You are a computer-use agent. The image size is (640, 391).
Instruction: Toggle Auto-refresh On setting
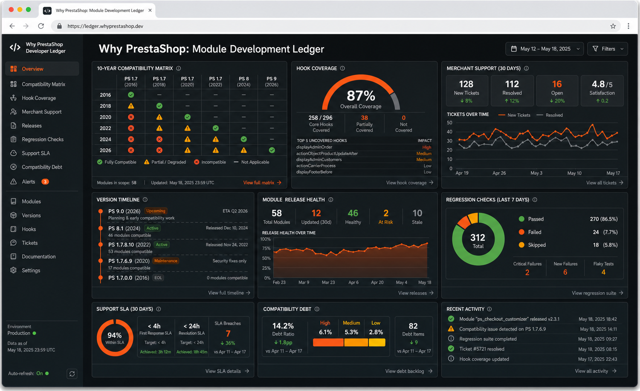tap(42, 373)
